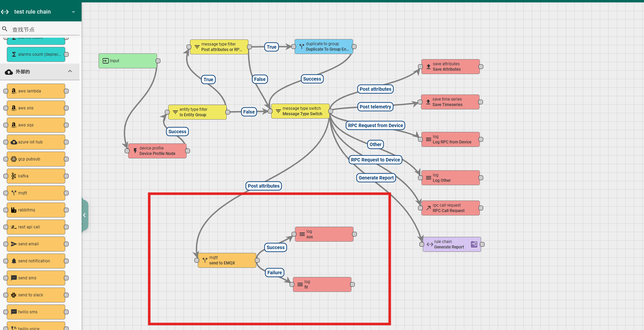644x330 pixels.
Task: Click the send email paper-plane icon
Action: (14, 244)
